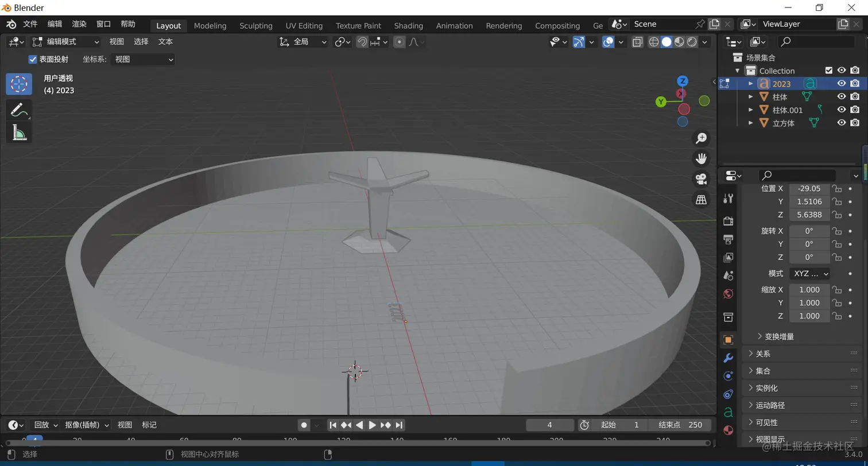
Task: Hide the 柱体 object with eye icon
Action: pyautogui.click(x=841, y=97)
